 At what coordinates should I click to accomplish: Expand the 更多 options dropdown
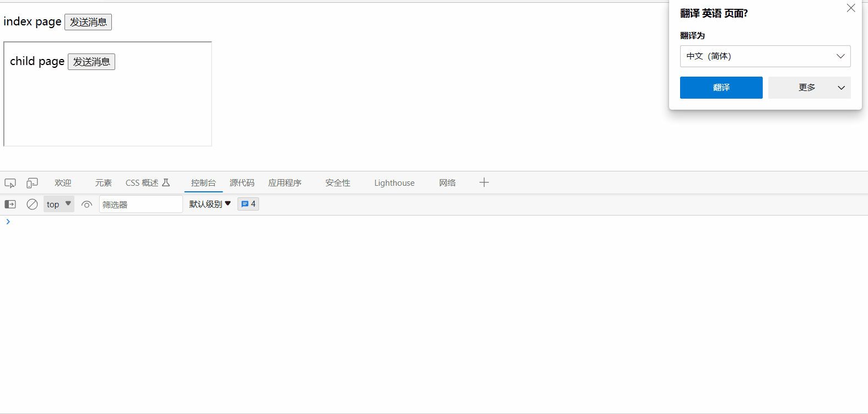(809, 88)
